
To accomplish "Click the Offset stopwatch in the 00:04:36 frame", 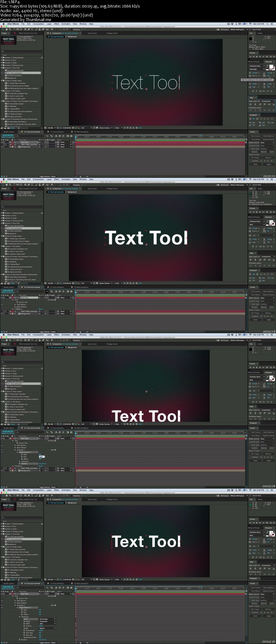I will pos(22,614).
